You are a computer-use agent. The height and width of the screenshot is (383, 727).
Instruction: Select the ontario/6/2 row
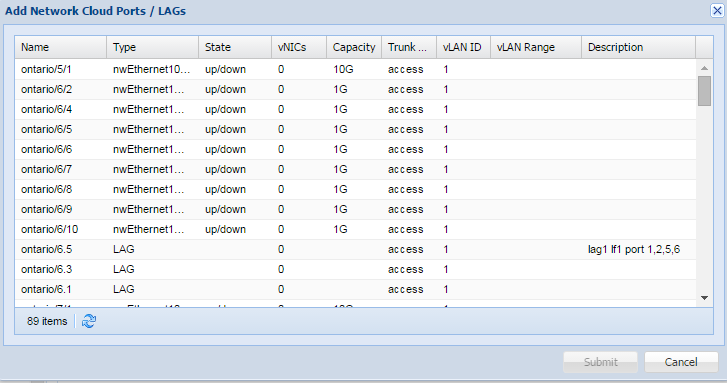[355, 89]
